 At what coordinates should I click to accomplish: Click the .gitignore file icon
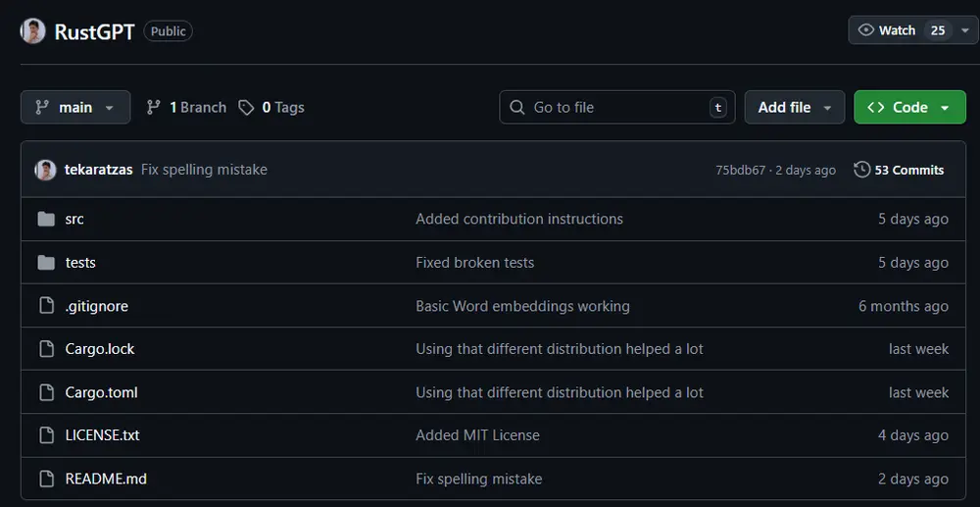tap(46, 306)
